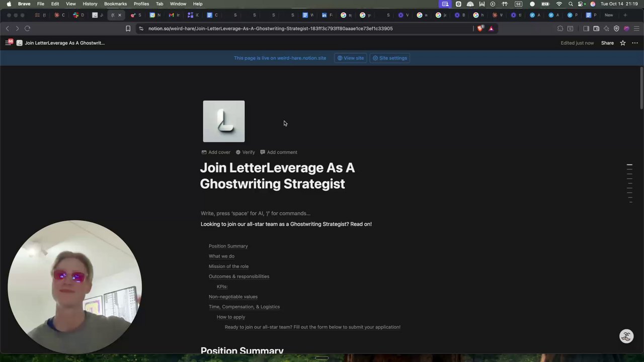Bookmark this page in Brave
The width and height of the screenshot is (644, 362).
click(x=128, y=29)
